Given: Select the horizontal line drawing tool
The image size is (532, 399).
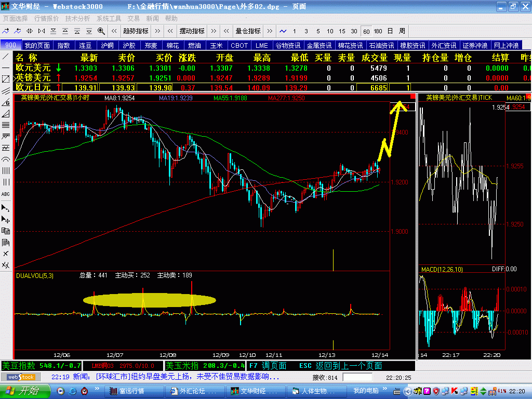Looking at the screenshot, I should click(6, 68).
